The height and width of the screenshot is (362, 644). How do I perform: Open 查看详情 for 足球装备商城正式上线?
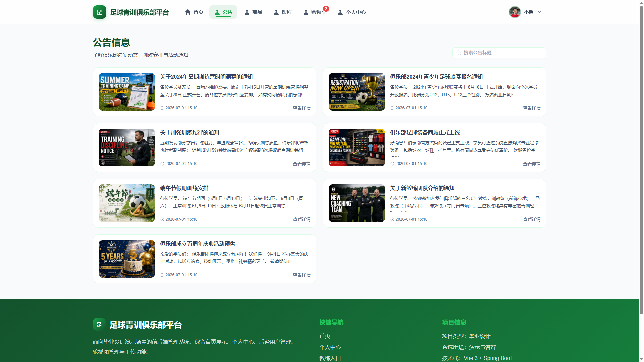pyautogui.click(x=532, y=164)
